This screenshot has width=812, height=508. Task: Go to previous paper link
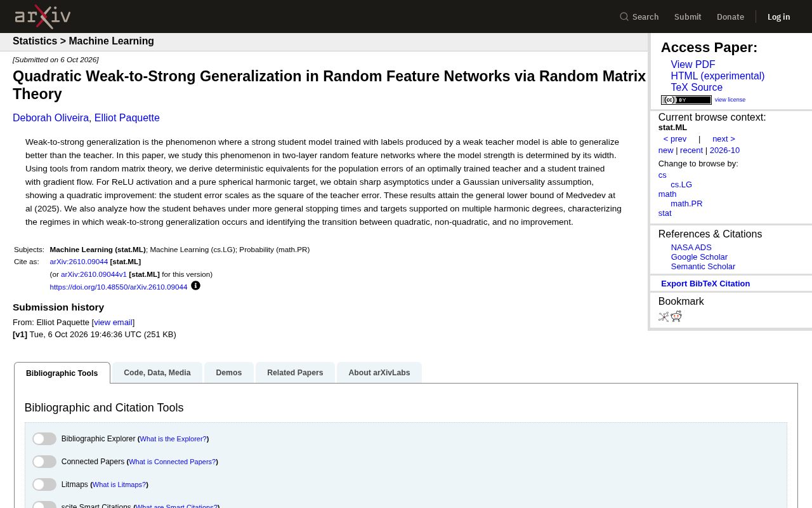[x=675, y=139]
